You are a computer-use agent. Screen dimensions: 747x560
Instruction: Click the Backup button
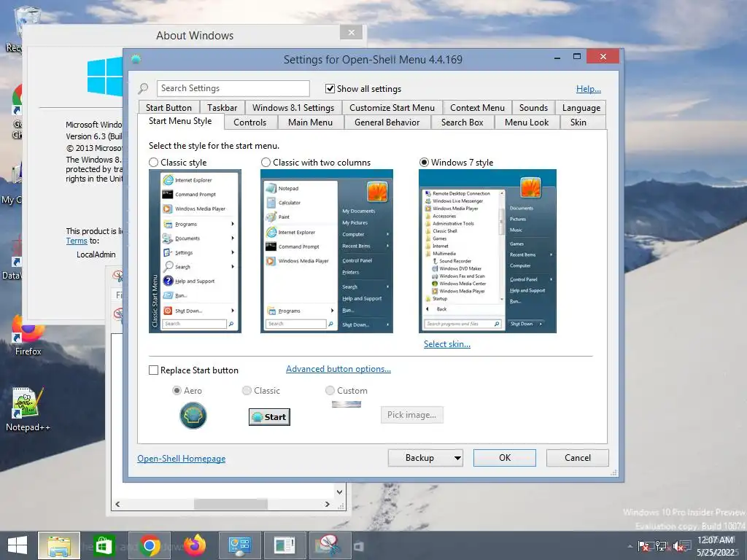click(419, 458)
